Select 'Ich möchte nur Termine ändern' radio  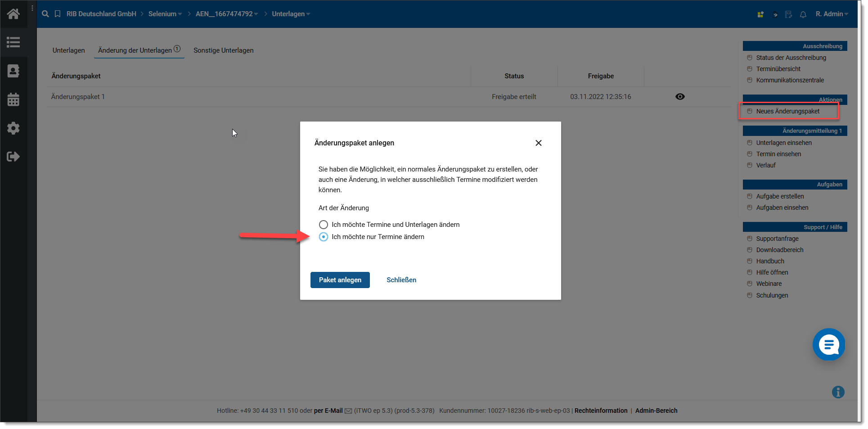point(324,237)
